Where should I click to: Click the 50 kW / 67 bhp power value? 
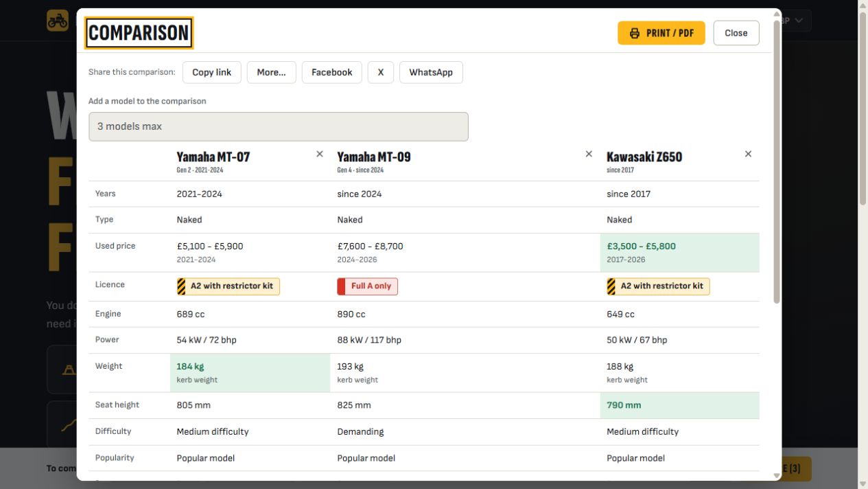coord(637,340)
